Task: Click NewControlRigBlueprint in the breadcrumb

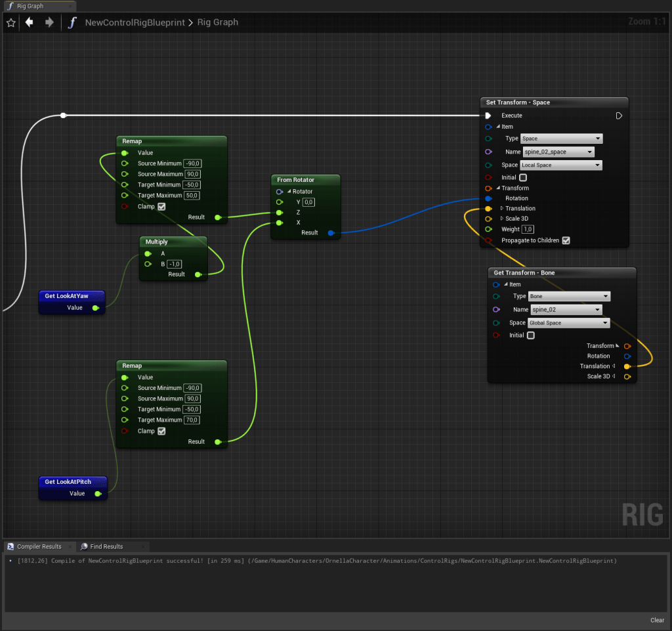Action: (135, 22)
